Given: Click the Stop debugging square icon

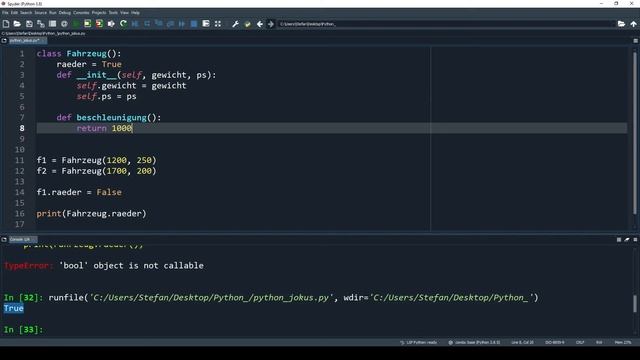Looking at the screenshot, I should coord(194,24).
